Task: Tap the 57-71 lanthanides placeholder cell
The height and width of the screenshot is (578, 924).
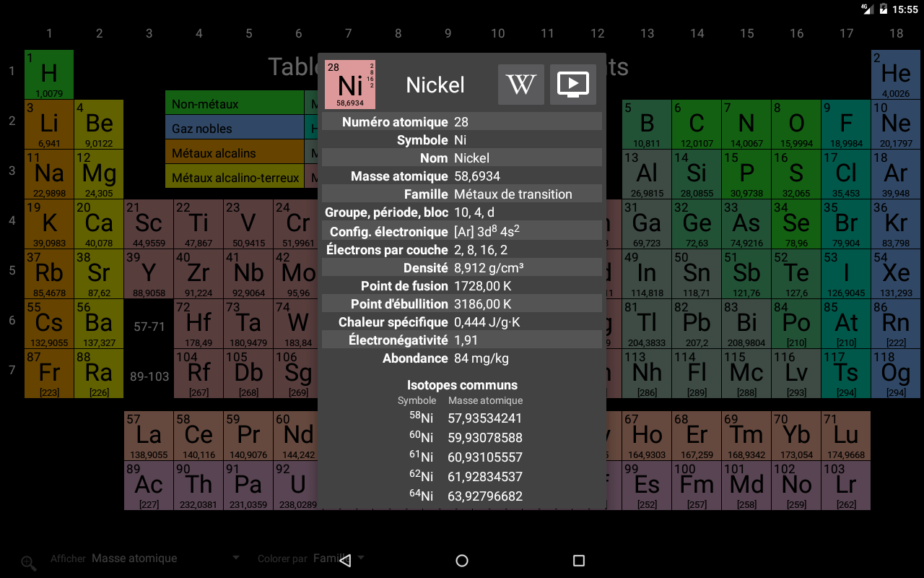Action: click(149, 327)
